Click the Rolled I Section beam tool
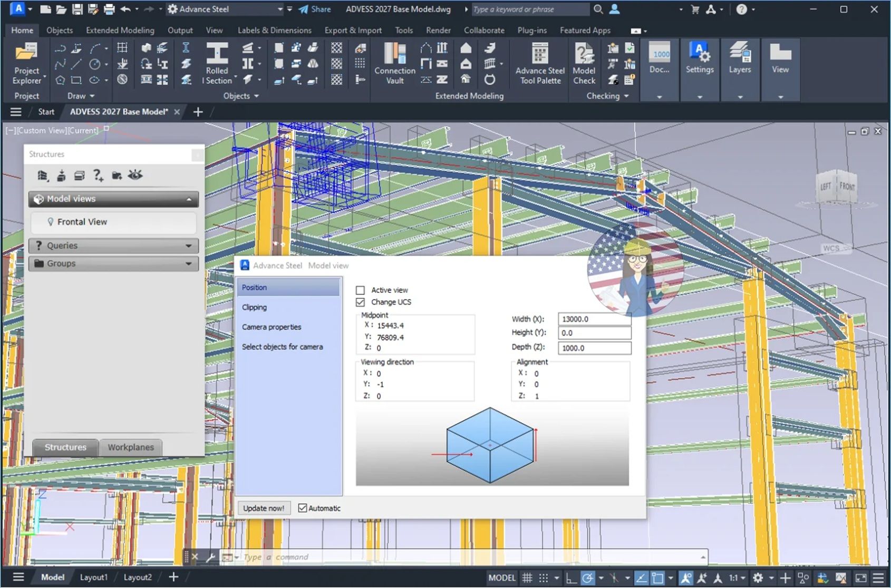Image resolution: width=891 pixels, height=588 pixels. point(218,64)
